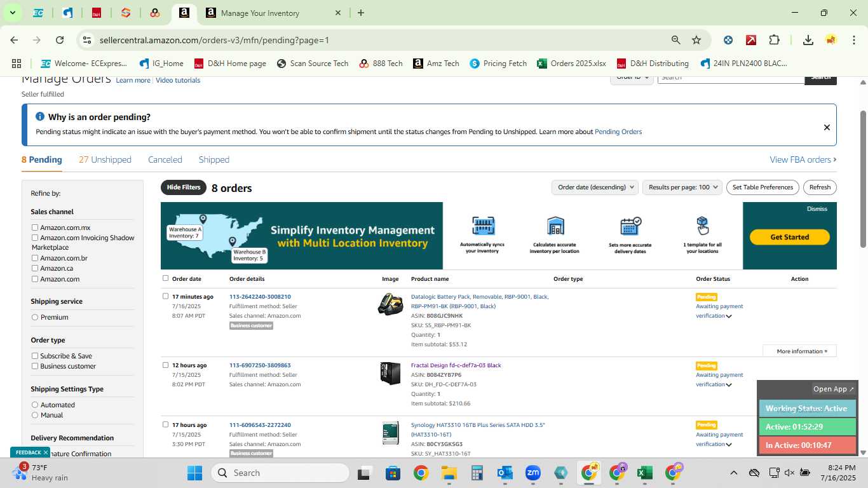The image size is (868, 488).
Task: Open a new browser tab
Action: point(361,13)
